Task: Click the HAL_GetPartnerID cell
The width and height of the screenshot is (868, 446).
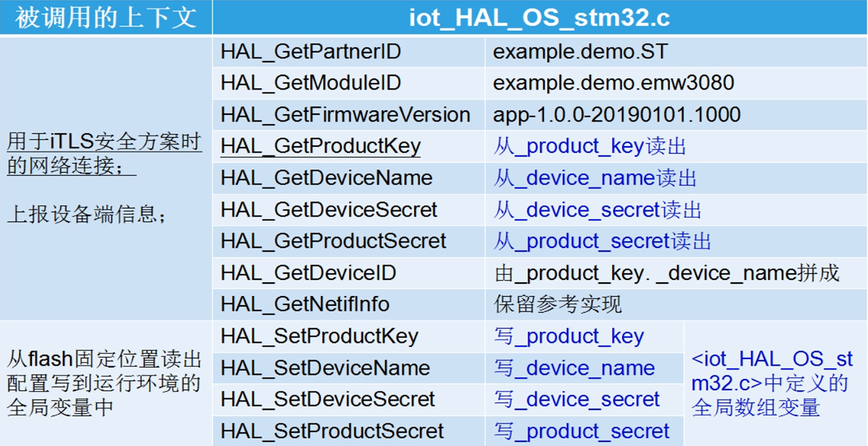Action: coord(311,52)
